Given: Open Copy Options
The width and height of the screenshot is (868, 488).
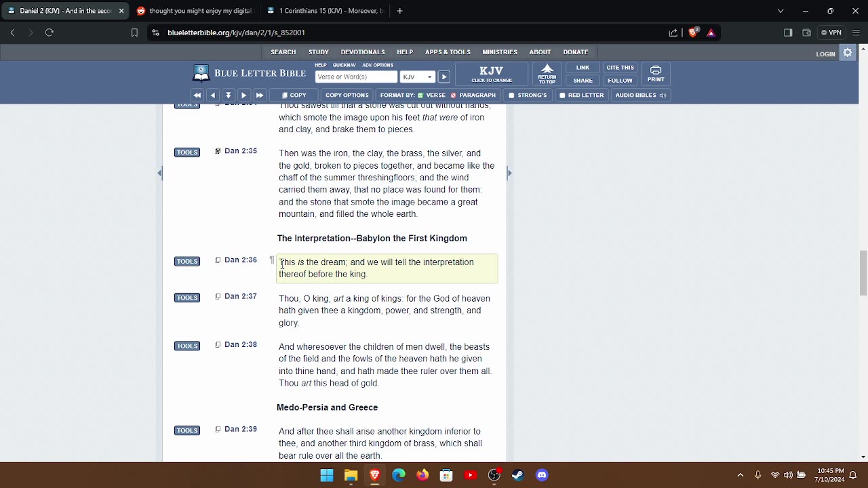Looking at the screenshot, I should point(347,96).
